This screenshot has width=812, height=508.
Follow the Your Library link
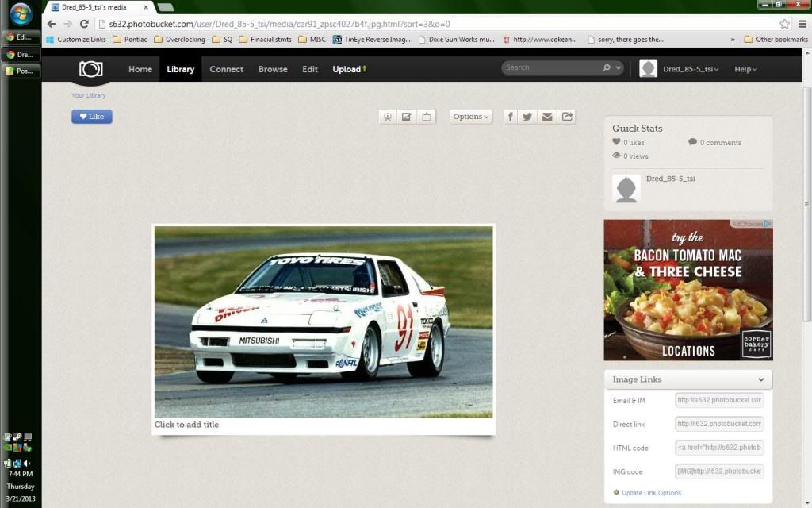click(x=89, y=95)
